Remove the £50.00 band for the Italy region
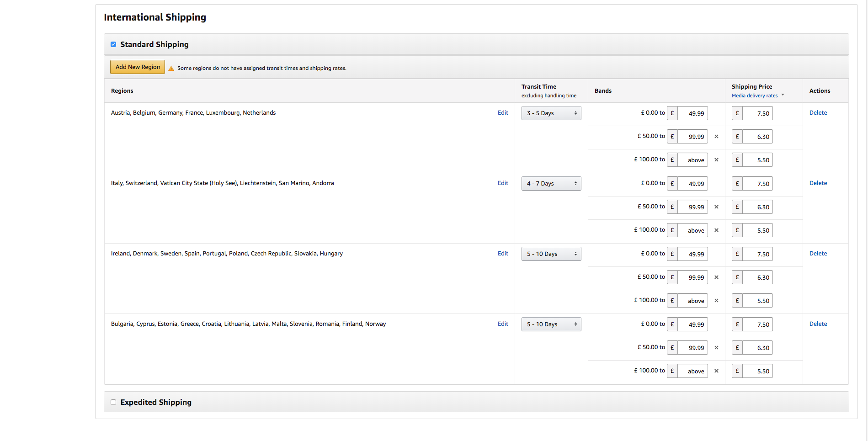Screen dimensions: 868x441 click(716, 207)
